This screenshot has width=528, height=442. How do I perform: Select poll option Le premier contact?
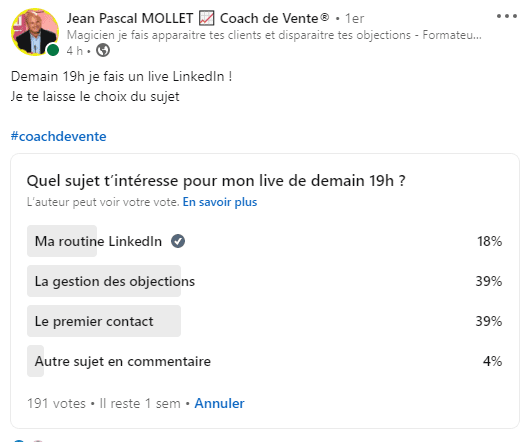[264, 321]
